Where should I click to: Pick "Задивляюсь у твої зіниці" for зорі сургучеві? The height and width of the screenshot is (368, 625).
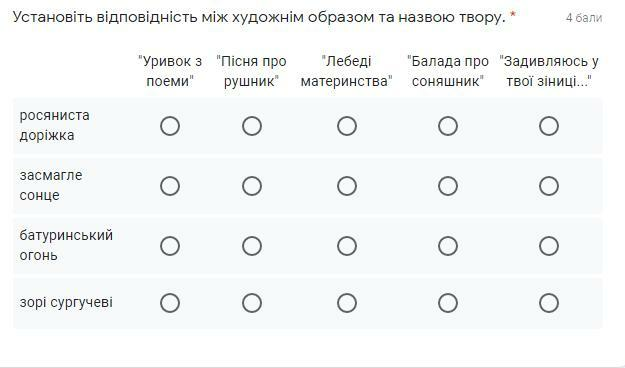coord(549,303)
